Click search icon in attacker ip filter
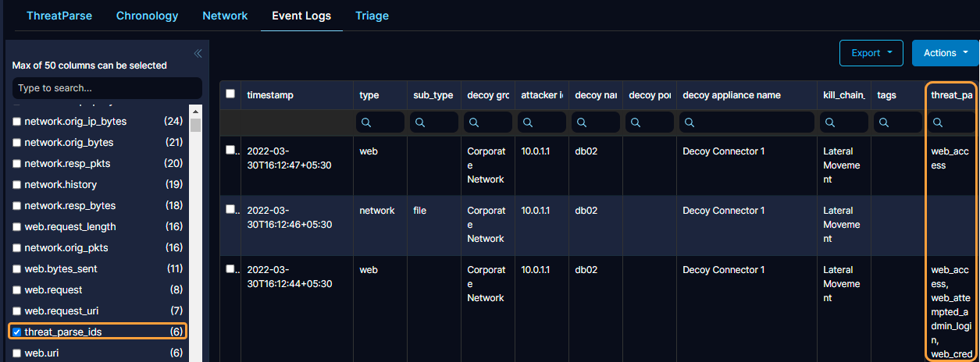The width and height of the screenshot is (980, 362). 528,122
